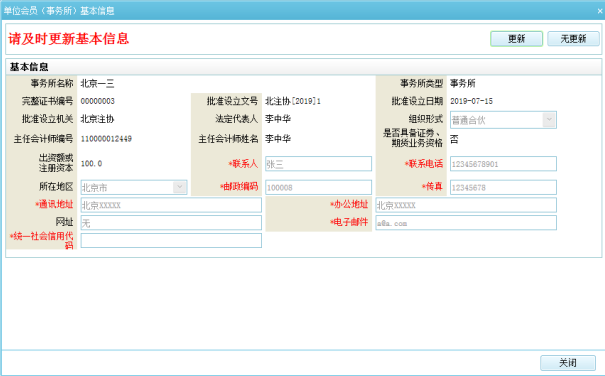Click into the 办公地址 field
Image resolution: width=605 pixels, height=376 pixels.
coord(466,205)
